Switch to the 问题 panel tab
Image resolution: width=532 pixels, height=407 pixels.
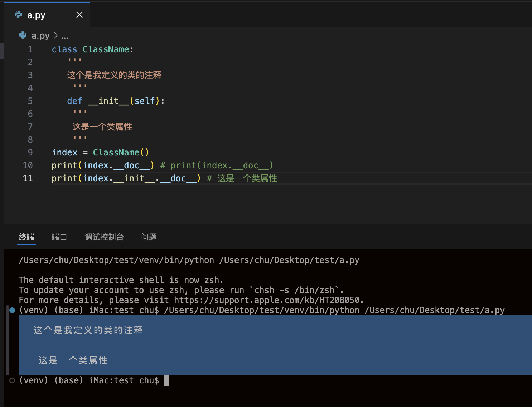pos(149,237)
